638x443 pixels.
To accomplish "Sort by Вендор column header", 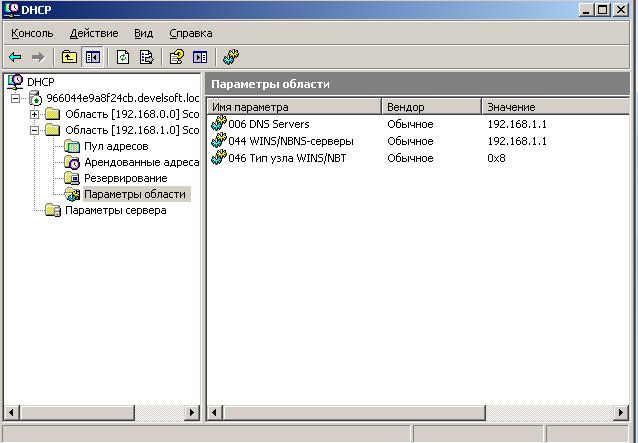I will tap(431, 107).
